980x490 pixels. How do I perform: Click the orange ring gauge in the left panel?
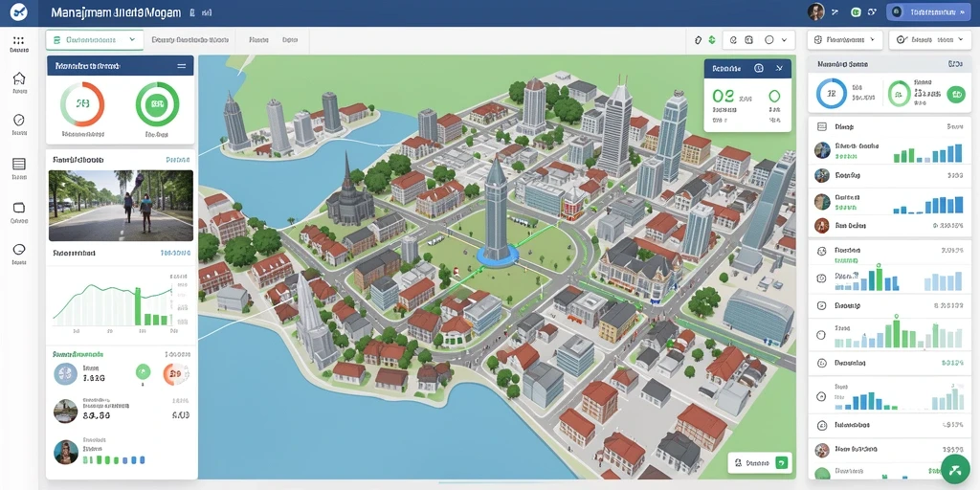(x=82, y=104)
